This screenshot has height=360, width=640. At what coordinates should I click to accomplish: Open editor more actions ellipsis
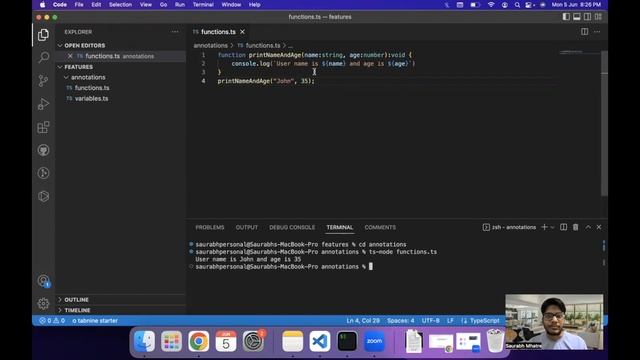[597, 32]
